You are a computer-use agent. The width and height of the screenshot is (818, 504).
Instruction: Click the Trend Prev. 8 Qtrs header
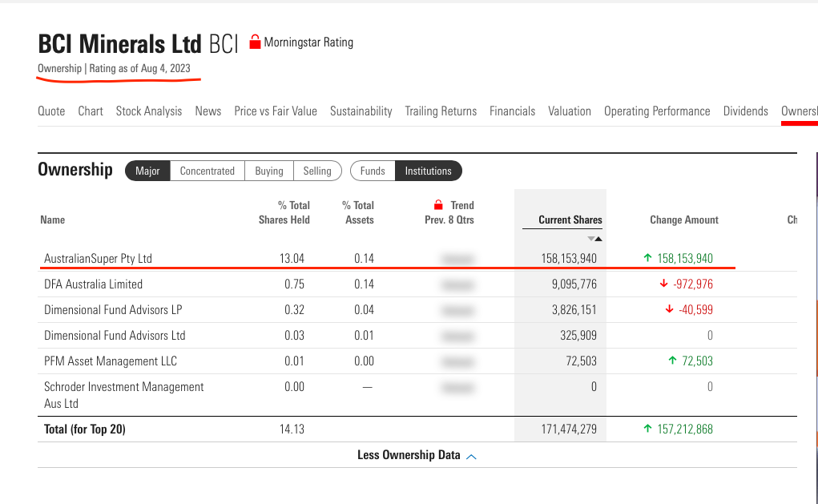tap(449, 212)
